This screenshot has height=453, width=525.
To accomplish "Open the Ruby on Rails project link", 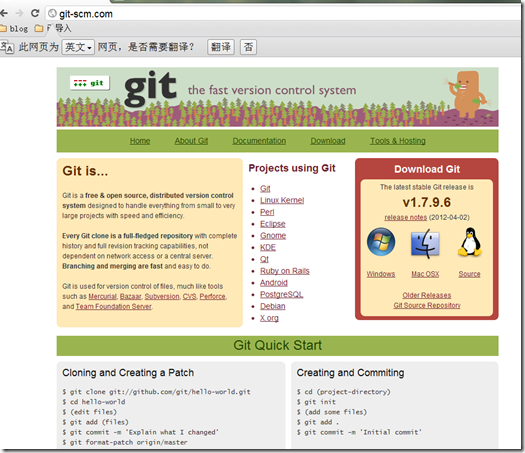I will coord(285,271).
